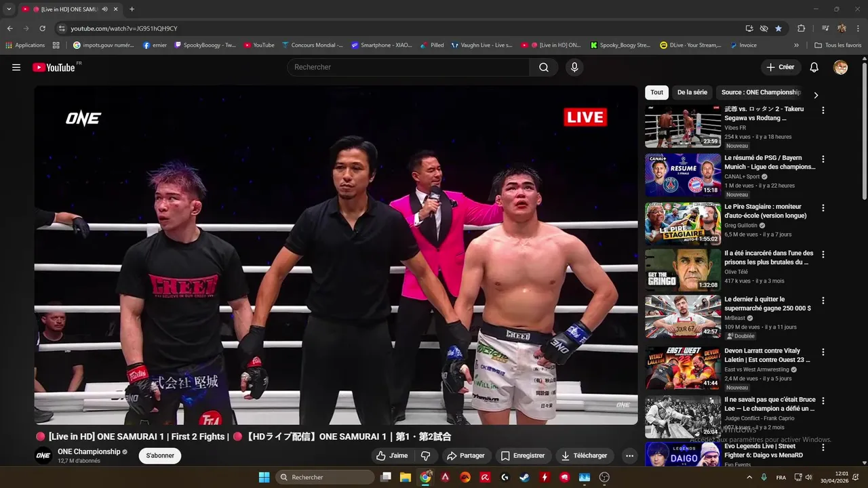The image size is (868, 488).
Task: Click the address bar URL
Action: coord(124,28)
